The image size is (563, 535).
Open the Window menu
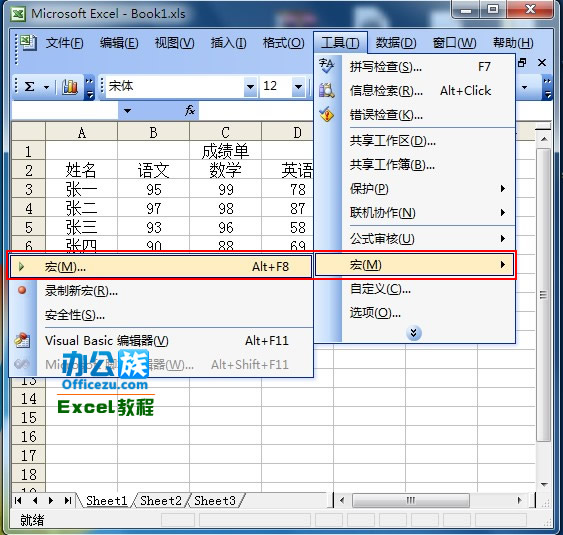(x=454, y=43)
